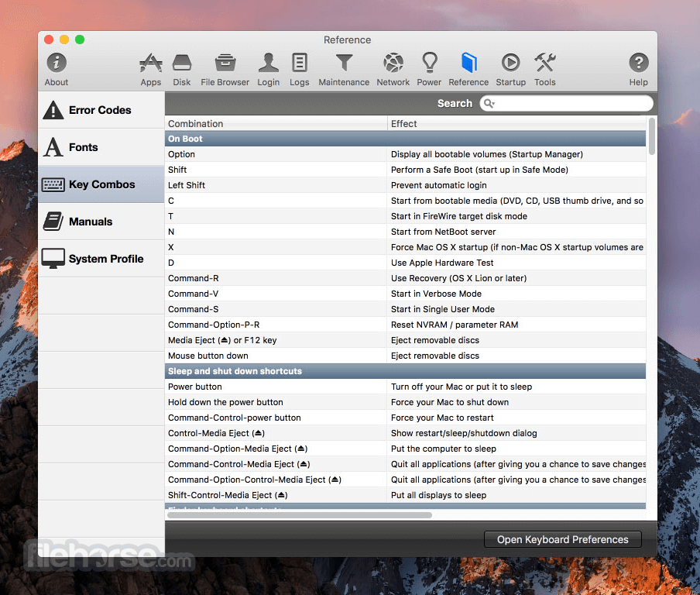Click the Open Keyboard Preferences button
Image resolution: width=700 pixels, height=595 pixels.
pos(562,539)
